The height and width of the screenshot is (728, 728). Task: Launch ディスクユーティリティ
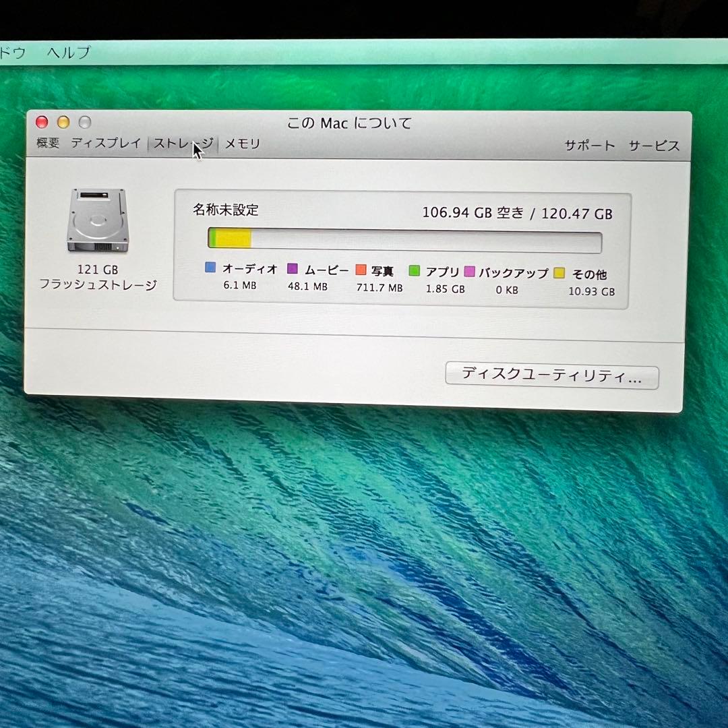pos(551,376)
